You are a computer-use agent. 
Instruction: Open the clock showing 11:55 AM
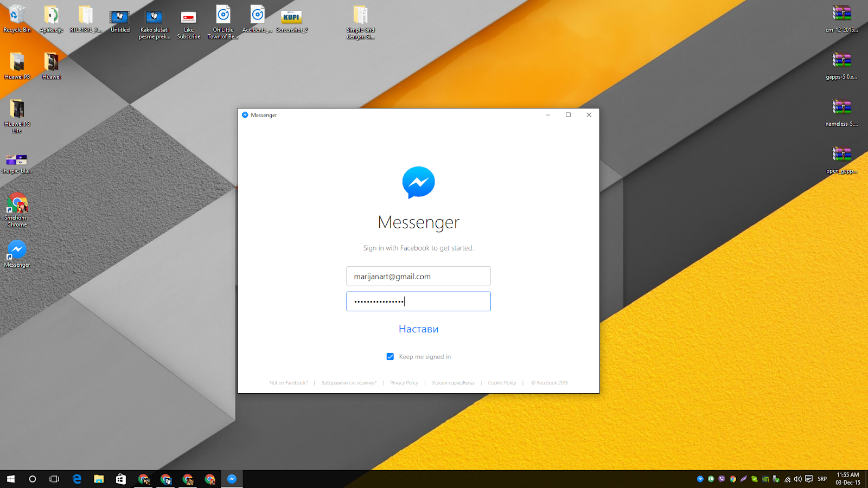point(848,479)
